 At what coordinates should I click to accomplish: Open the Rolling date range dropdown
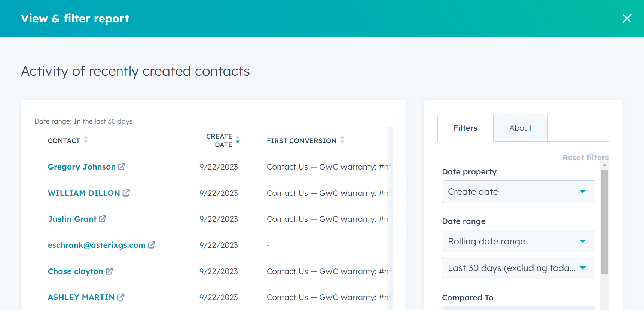point(518,241)
